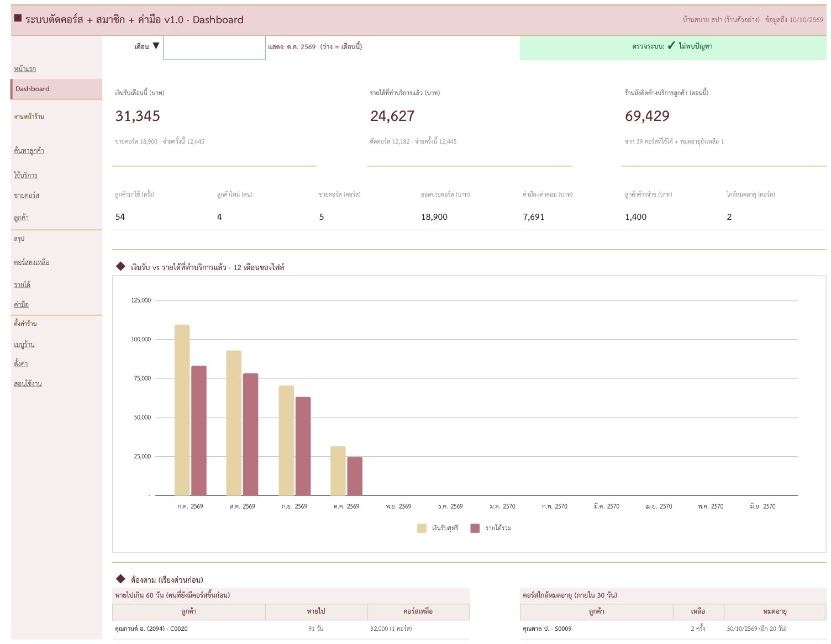Open the ใช้บริการ sidebar link
This screenshot has width=831, height=644.
[x=25, y=175]
